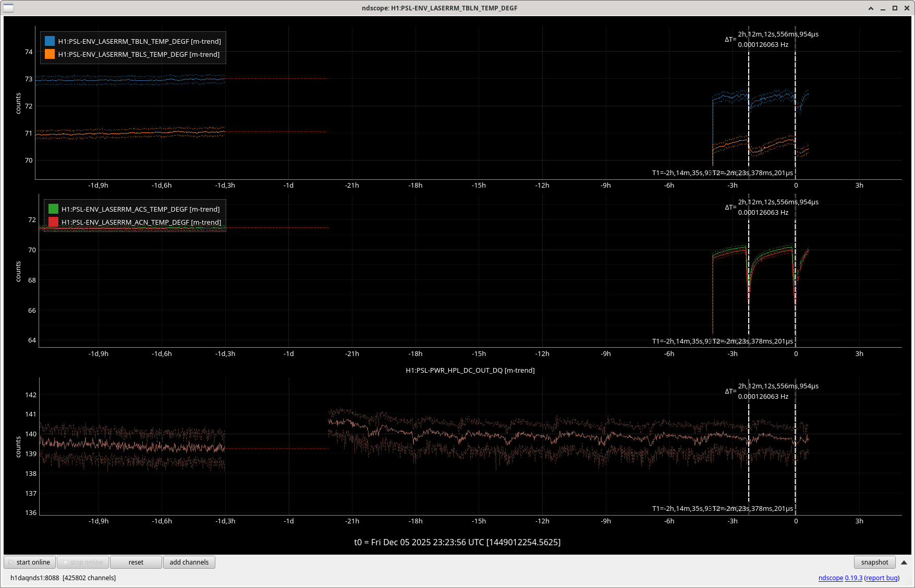Open the ndscope link

click(831, 578)
